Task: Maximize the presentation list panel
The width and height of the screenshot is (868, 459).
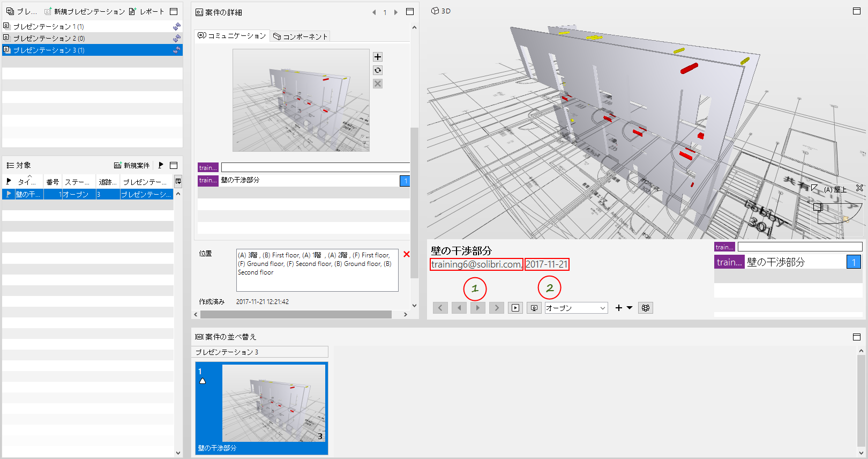Action: (174, 11)
